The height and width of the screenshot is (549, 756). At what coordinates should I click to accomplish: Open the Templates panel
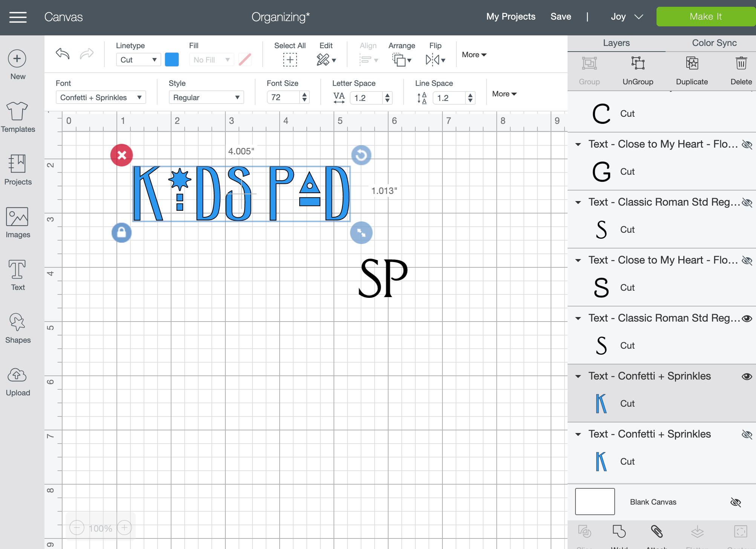click(x=18, y=117)
